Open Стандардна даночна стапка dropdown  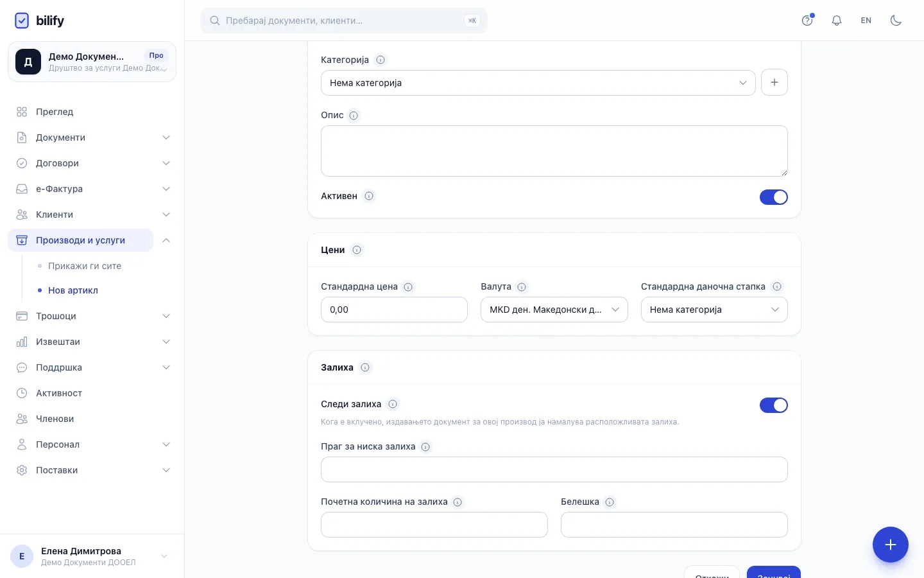point(714,310)
